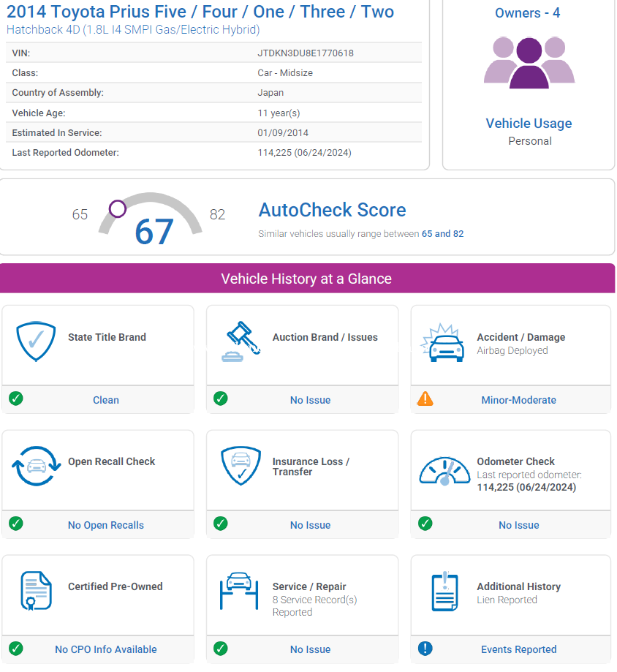This screenshot has width=617, height=672.
Task: Click the 82 high end gauge number
Action: pos(217,214)
